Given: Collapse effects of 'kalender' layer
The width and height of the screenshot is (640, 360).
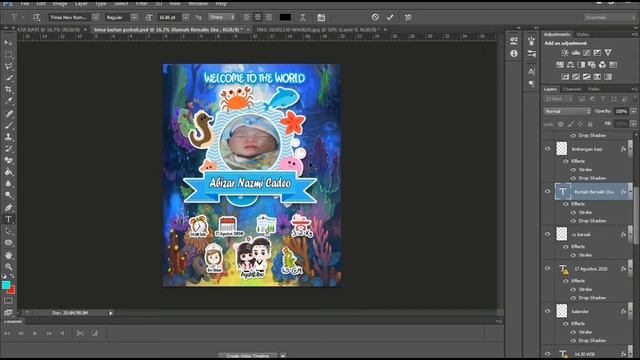Looking at the screenshot, I should pyautogui.click(x=630, y=311).
